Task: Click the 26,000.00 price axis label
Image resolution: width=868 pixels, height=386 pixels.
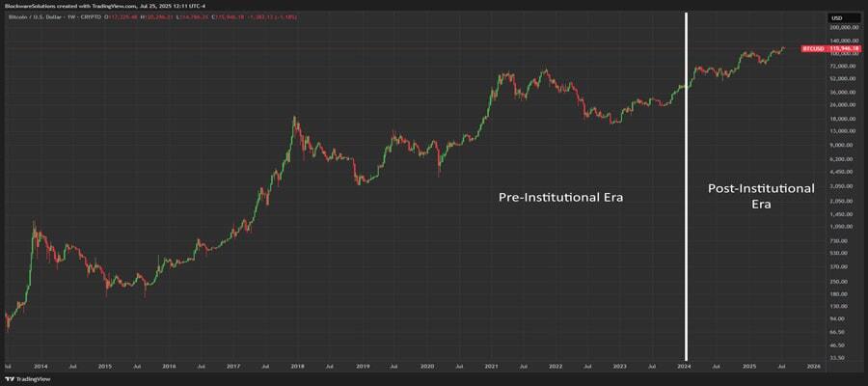Action: click(844, 104)
